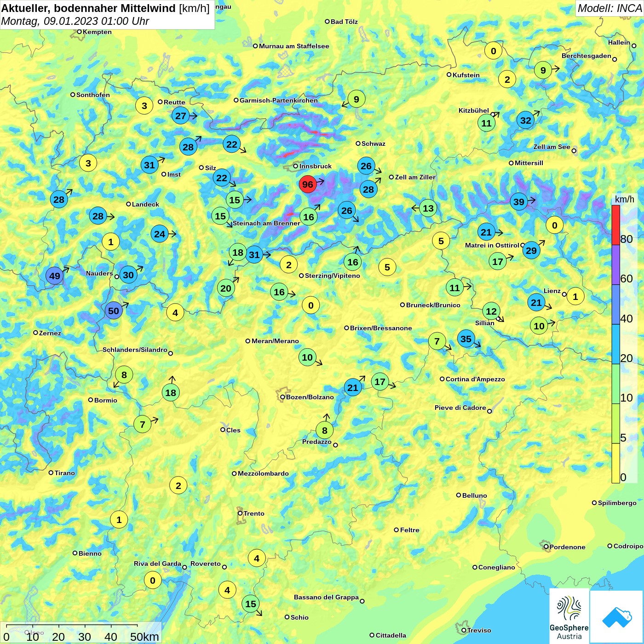Click the Brixen/Bressanone label

click(x=381, y=328)
